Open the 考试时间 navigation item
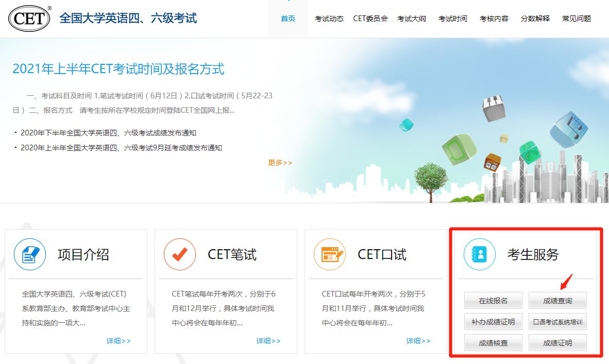Viewport: 609px width, 364px height. (x=453, y=19)
